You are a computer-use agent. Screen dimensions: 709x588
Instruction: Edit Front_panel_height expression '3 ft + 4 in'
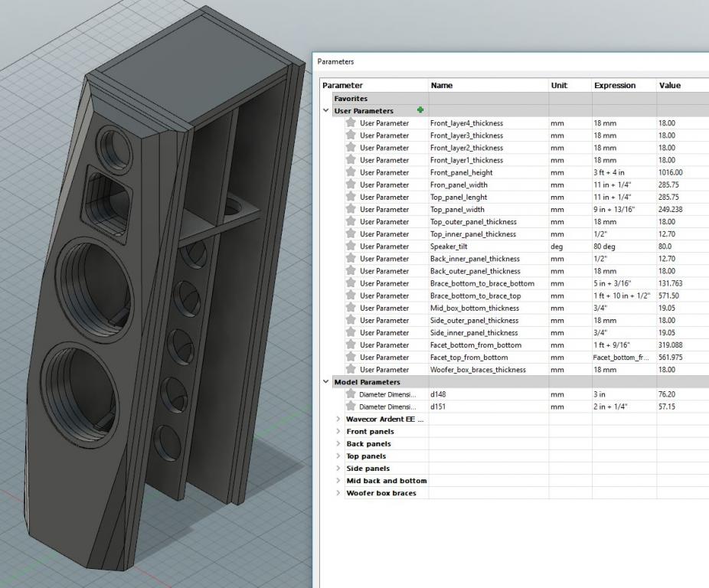(609, 172)
